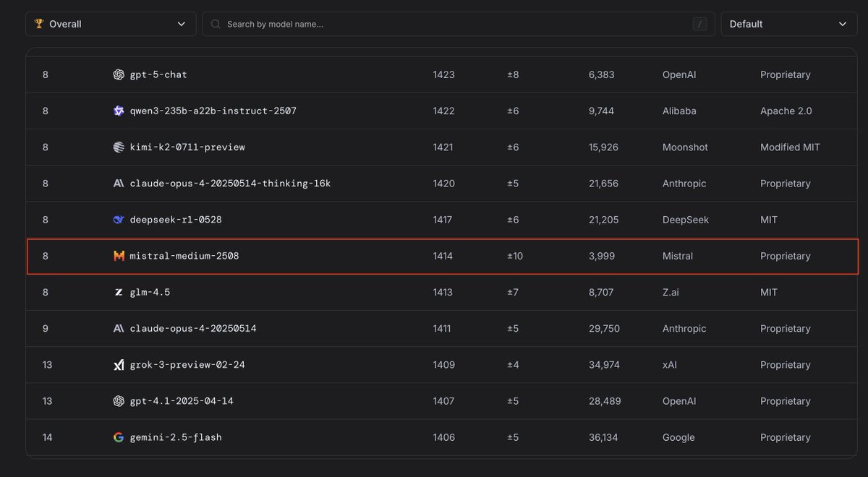Click rank 9 in claude-opus-4-20250514 row
This screenshot has width=868, height=477.
click(x=46, y=328)
